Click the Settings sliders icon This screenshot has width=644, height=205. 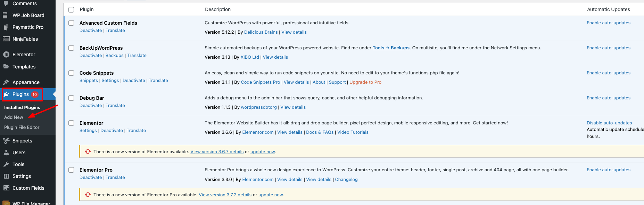pos(6,176)
